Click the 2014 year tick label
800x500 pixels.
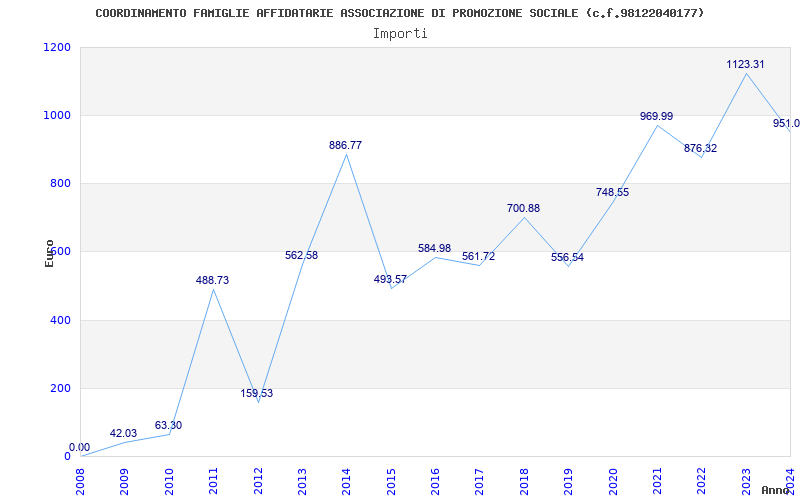point(346,482)
